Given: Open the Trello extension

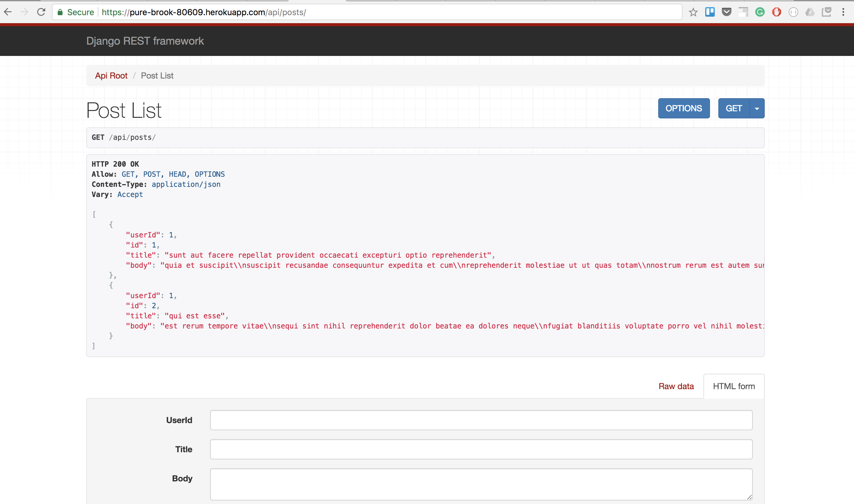Looking at the screenshot, I should tap(710, 12).
